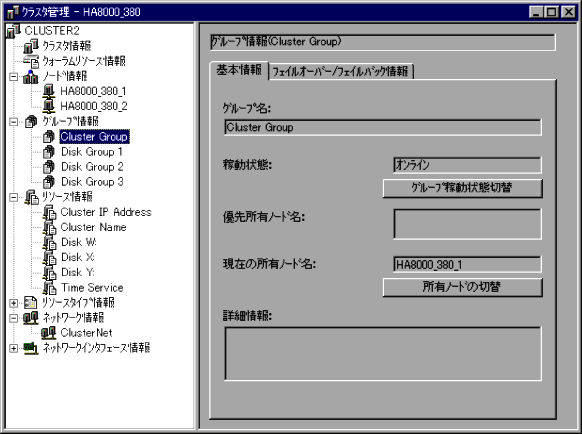Viewport: 582px width, 434px height.
Task: Click the グループ名 field showing Cluster Group
Action: [383, 128]
